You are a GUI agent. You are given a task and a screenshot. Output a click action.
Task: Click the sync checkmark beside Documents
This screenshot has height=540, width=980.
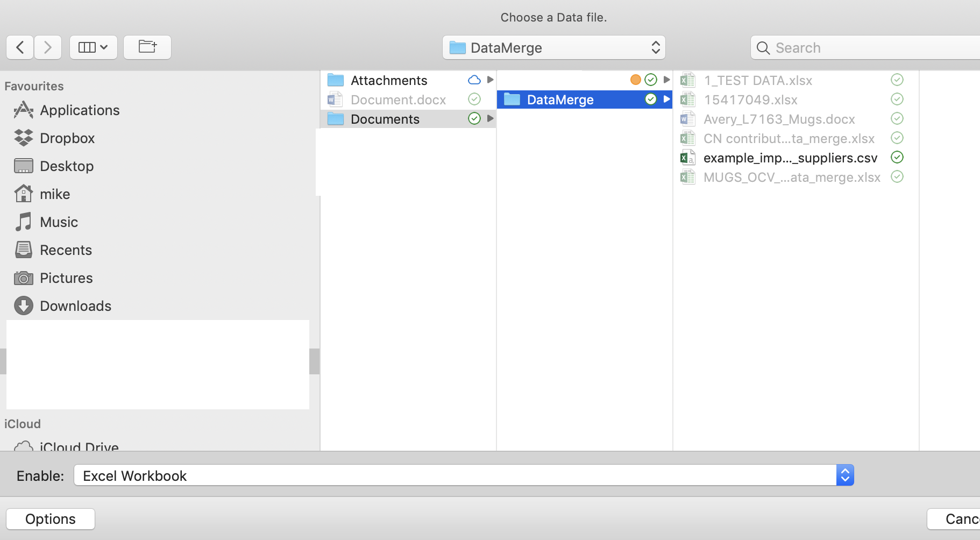[x=474, y=118]
